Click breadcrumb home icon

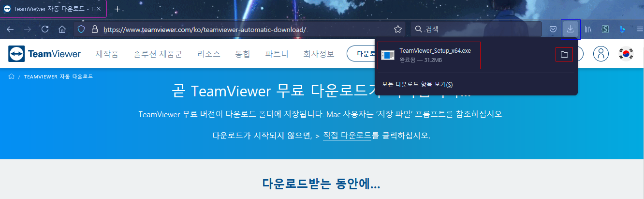(11, 77)
